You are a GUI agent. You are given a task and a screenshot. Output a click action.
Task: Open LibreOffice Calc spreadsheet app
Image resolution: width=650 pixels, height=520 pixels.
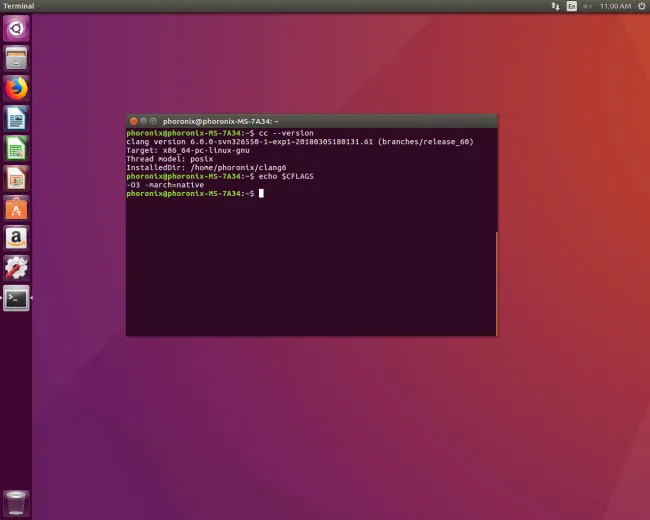click(16, 148)
